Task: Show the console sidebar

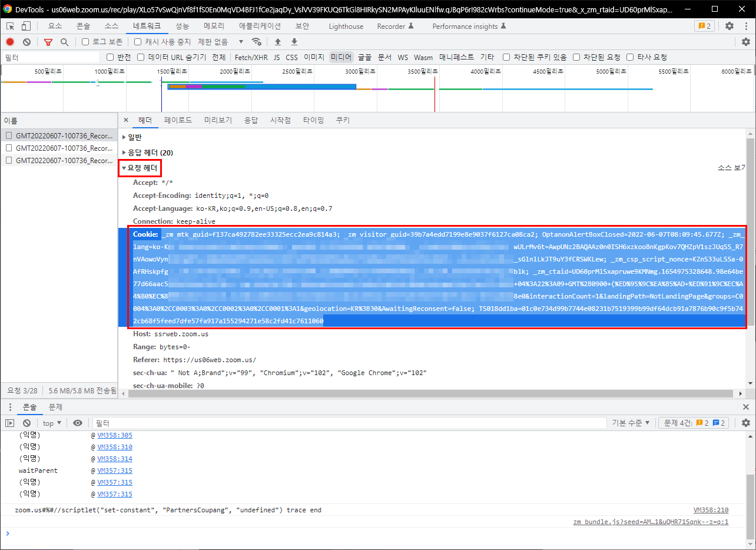Action: tap(10, 423)
